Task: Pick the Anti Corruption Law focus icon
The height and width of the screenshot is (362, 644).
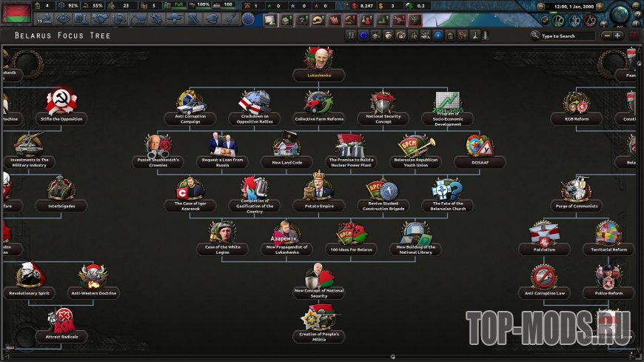Action: [545, 277]
